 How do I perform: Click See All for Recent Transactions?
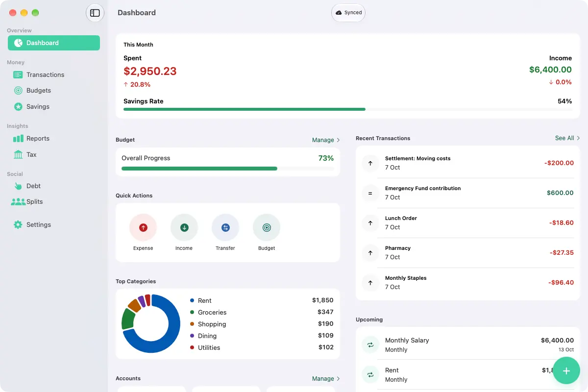pyautogui.click(x=564, y=138)
